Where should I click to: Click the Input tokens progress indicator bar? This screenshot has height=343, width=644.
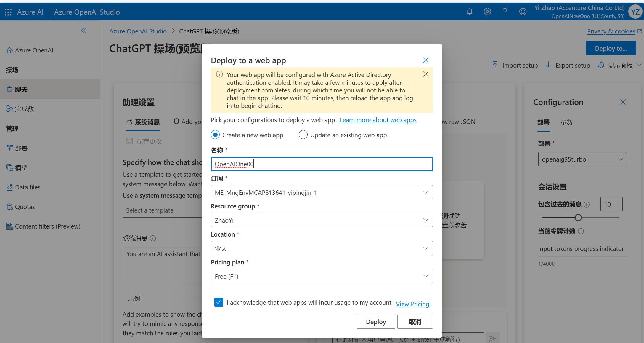(582, 256)
